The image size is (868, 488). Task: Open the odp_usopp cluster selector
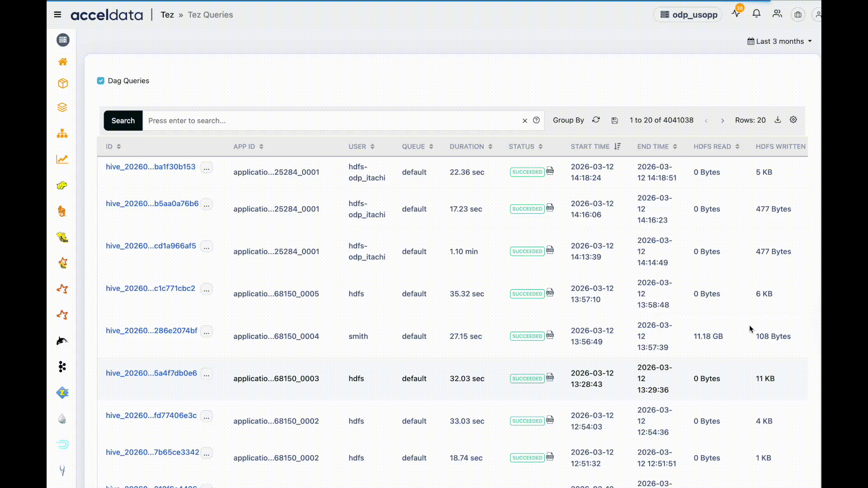tap(689, 14)
